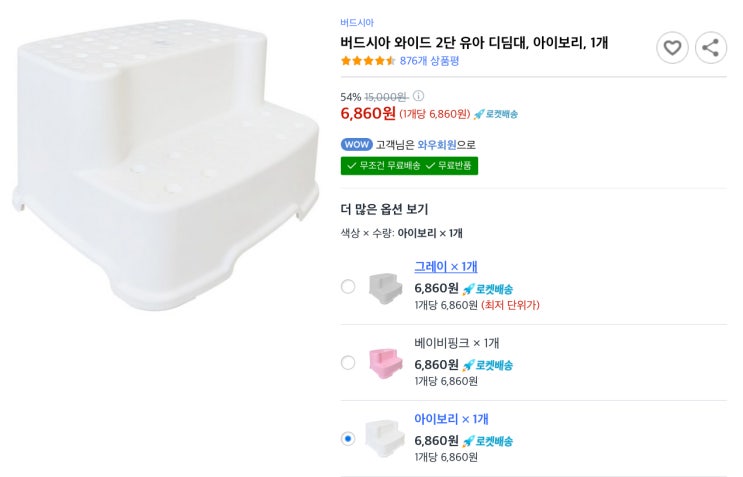Click the gray step stool thumbnail
This screenshot has width=743, height=477.
[385, 287]
